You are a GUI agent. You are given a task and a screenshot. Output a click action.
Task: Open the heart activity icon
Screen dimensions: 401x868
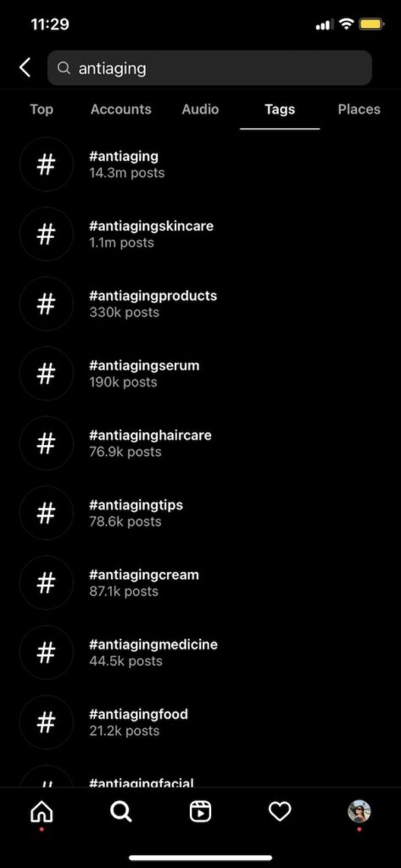(x=280, y=812)
